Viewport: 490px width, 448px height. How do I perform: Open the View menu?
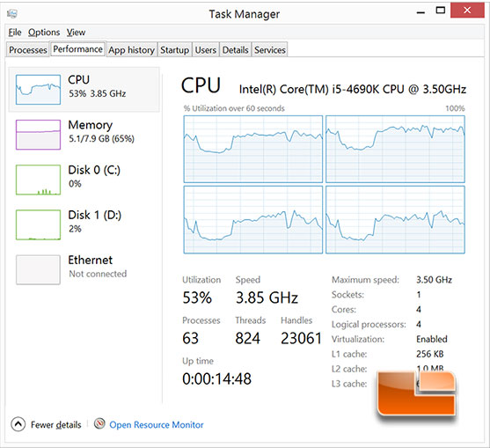[x=76, y=33]
